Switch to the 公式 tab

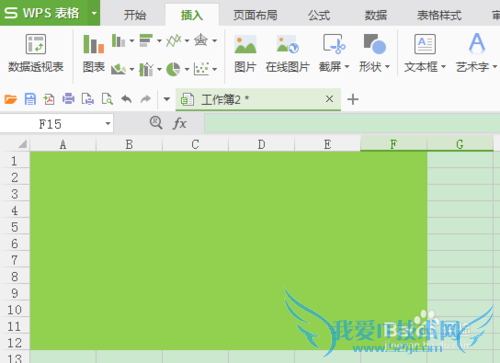point(319,15)
